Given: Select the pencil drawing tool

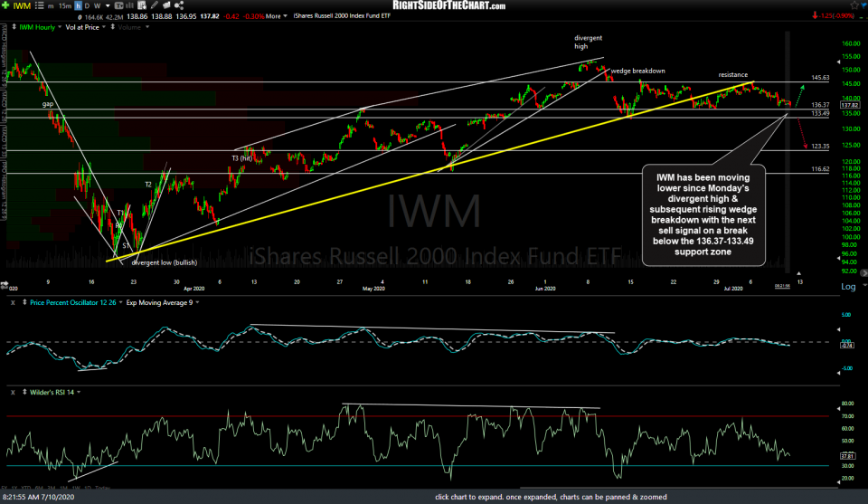Looking at the screenshot, I should pos(155,5).
